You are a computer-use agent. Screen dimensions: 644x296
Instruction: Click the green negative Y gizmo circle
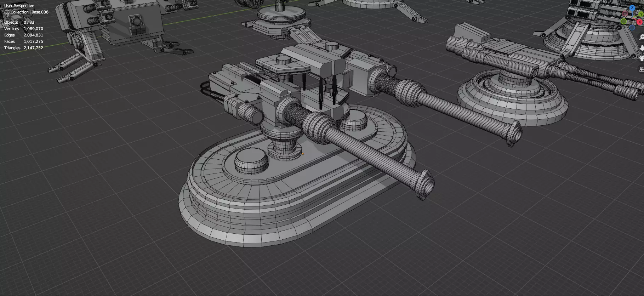[623, 21]
